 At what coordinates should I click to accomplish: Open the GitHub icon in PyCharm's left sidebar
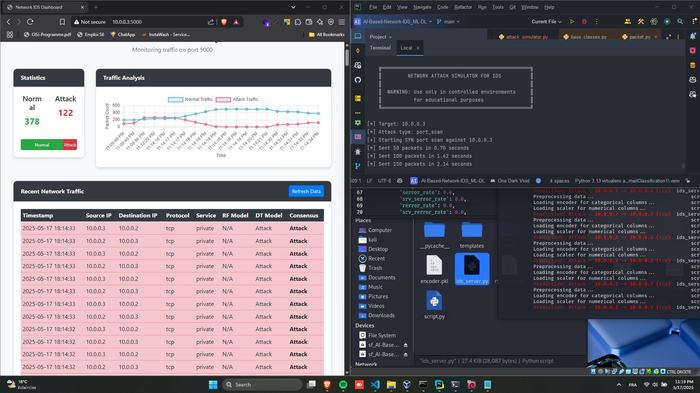tap(358, 80)
